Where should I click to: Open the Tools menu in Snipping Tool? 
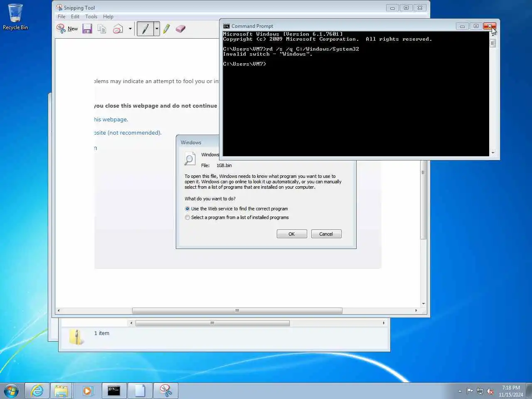[91, 17]
